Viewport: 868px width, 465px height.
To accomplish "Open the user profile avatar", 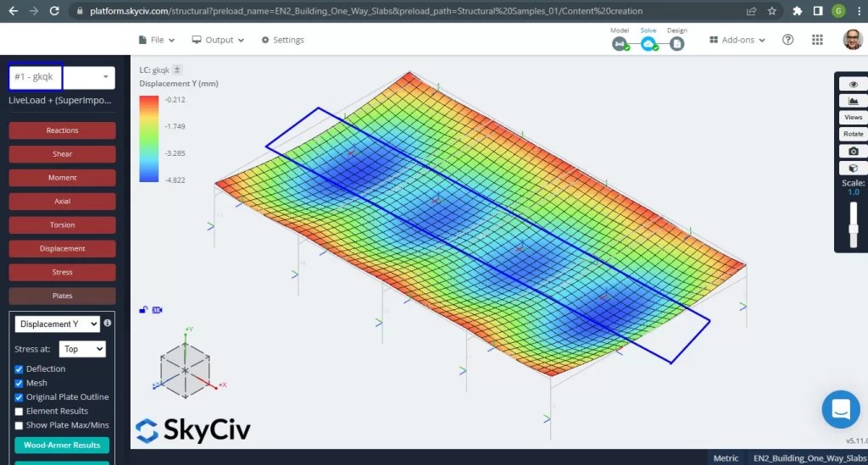I will click(x=853, y=39).
